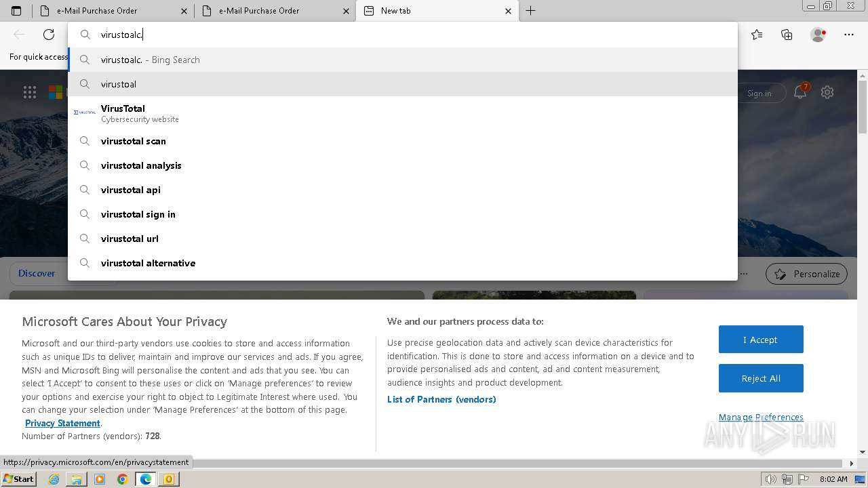The height and width of the screenshot is (488, 868).
Task: Select the 'virustotal analysis' suggestion
Action: click(x=403, y=165)
